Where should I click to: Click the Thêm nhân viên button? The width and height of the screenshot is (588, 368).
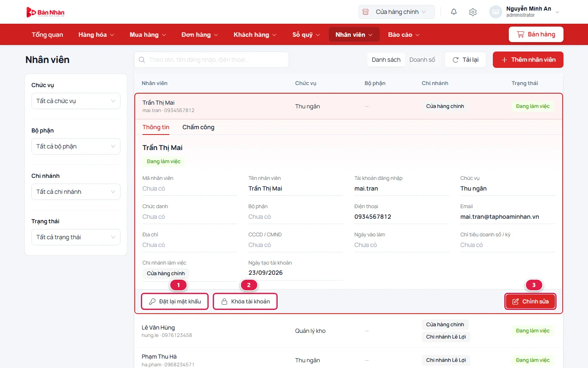(x=528, y=60)
